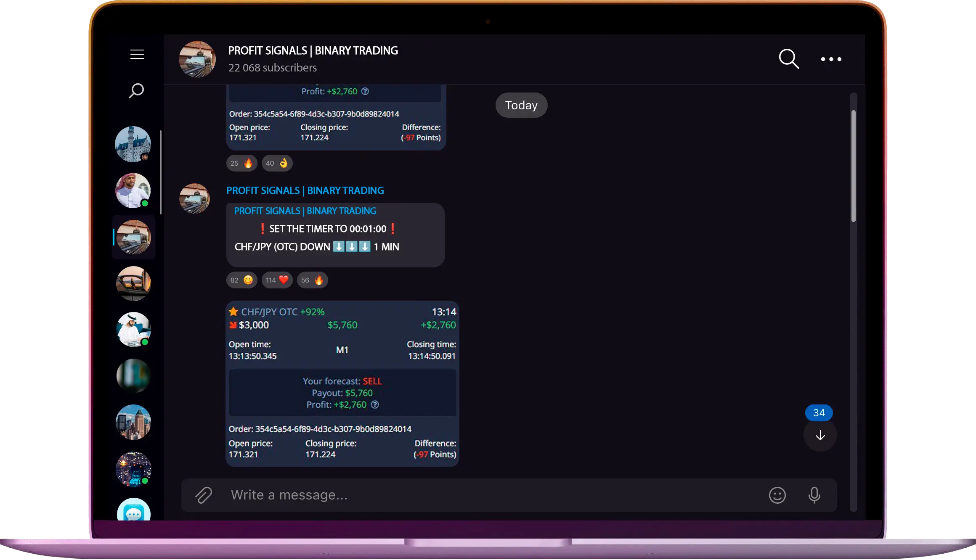Click the PROFIT SIGNALS sender name link
This screenshot has width=976, height=560.
click(305, 190)
